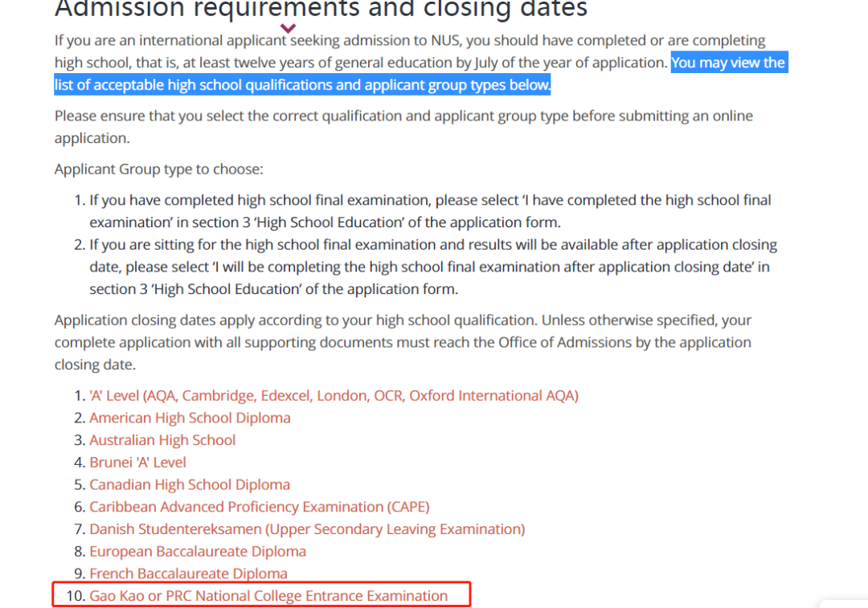Click the 'Applicant Group type to choose:' line
Image resolution: width=868 pixels, height=608 pixels.
click(x=159, y=169)
